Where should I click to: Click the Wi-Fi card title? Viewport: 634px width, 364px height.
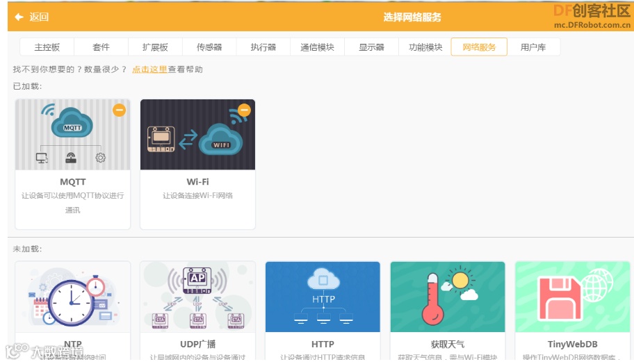[x=197, y=182]
